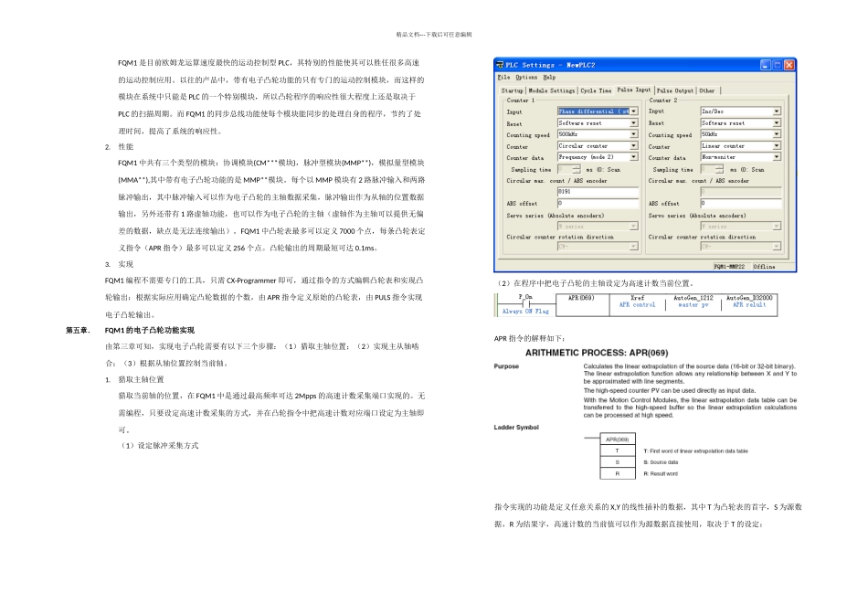Viewport: 868px width, 614px height.
Task: Click Counter 1 ABS offset field
Action: [x=598, y=203]
